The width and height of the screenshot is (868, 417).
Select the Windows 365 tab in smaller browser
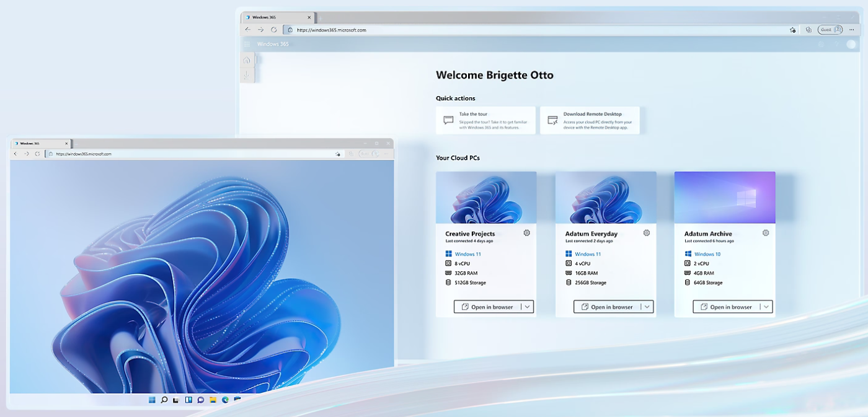click(37, 143)
